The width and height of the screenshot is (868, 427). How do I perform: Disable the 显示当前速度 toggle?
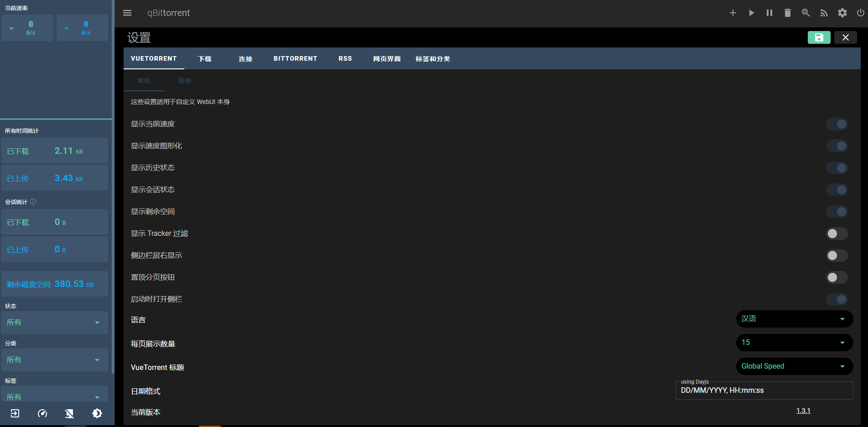tap(837, 124)
